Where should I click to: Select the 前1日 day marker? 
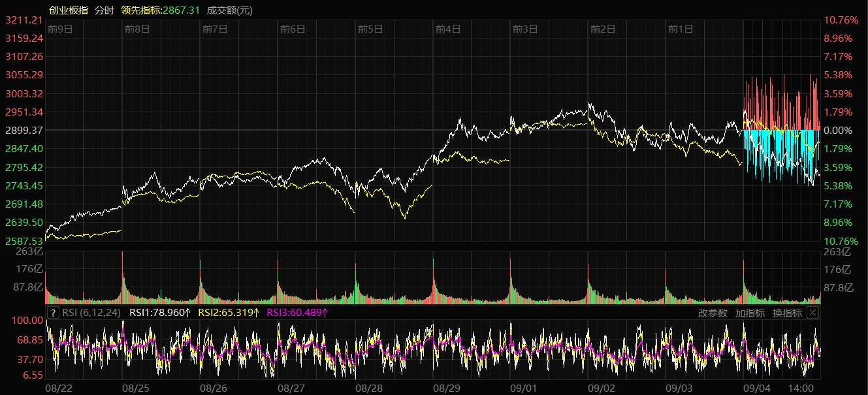[681, 29]
